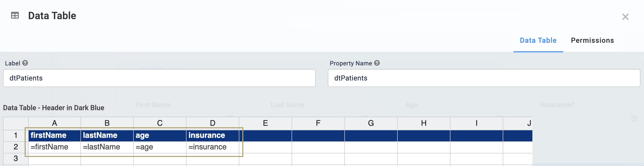The image size is (644, 166).
Task: Select the Data Table tab
Action: (538, 40)
